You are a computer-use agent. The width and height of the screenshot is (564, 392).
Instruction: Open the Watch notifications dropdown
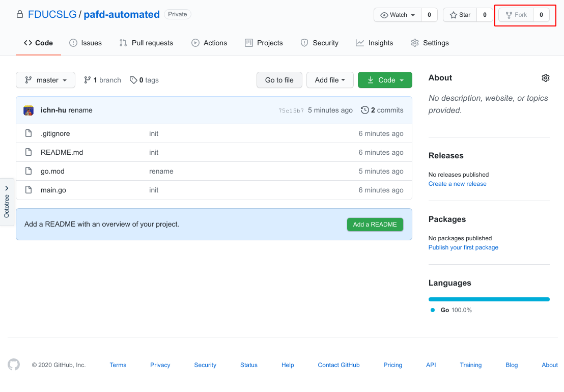click(x=398, y=15)
